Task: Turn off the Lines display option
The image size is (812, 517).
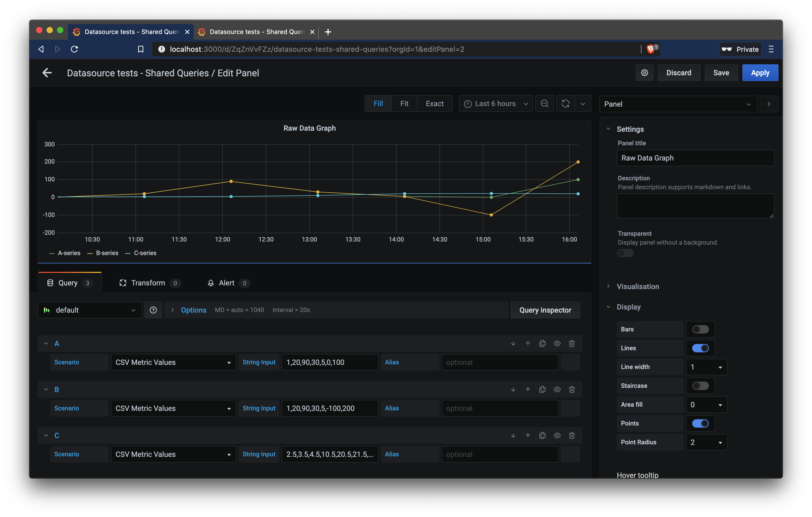Action: (700, 348)
